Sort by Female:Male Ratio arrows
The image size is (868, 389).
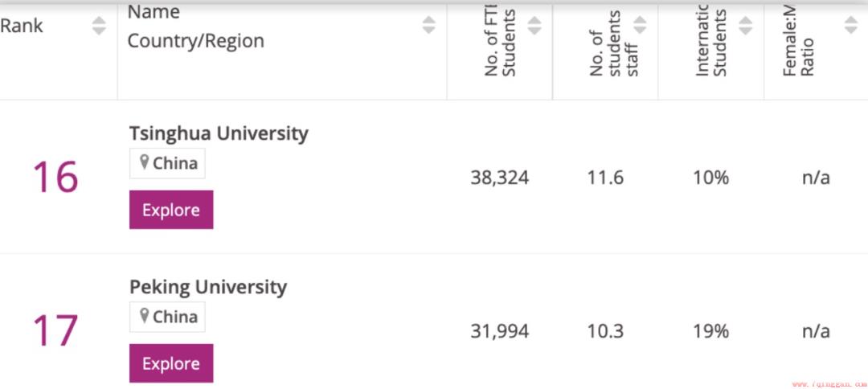(851, 26)
